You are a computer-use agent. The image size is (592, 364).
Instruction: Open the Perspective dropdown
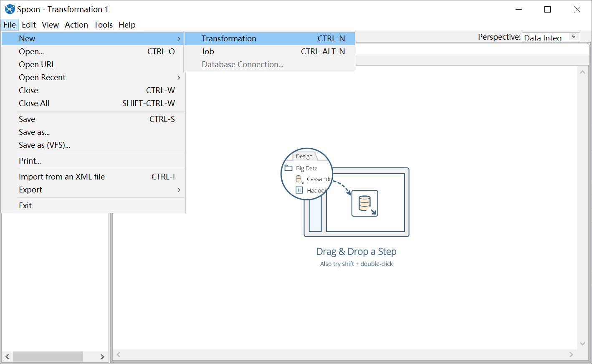551,37
